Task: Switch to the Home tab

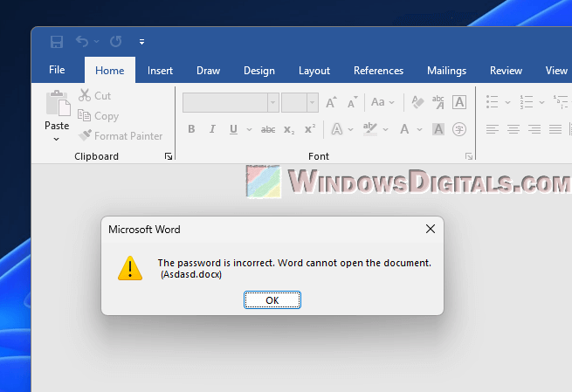Action: [110, 71]
